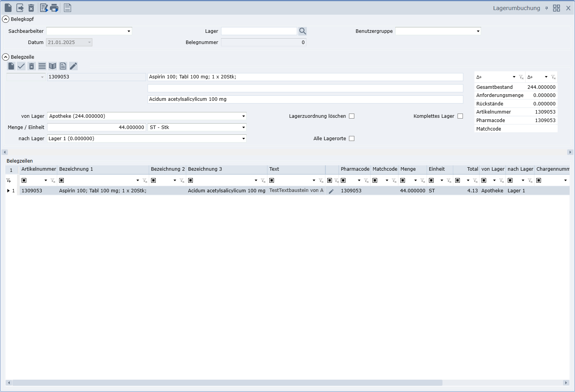575x392 pixels.
Task: Click the Menge quantity input field
Action: (97, 127)
